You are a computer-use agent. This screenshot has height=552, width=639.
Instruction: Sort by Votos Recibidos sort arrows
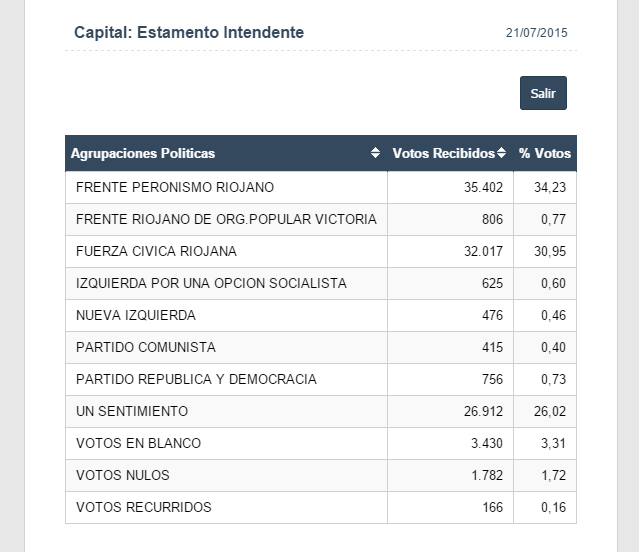click(x=502, y=153)
